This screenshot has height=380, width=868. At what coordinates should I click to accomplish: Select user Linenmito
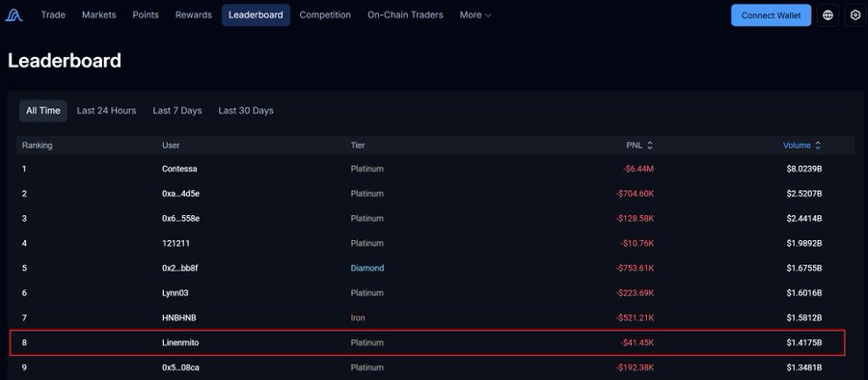[180, 343]
